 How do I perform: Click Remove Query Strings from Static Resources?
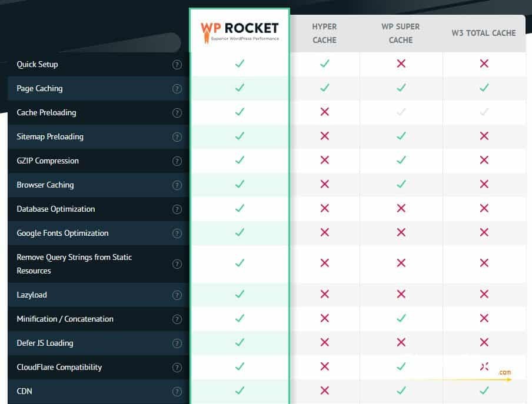(74, 263)
